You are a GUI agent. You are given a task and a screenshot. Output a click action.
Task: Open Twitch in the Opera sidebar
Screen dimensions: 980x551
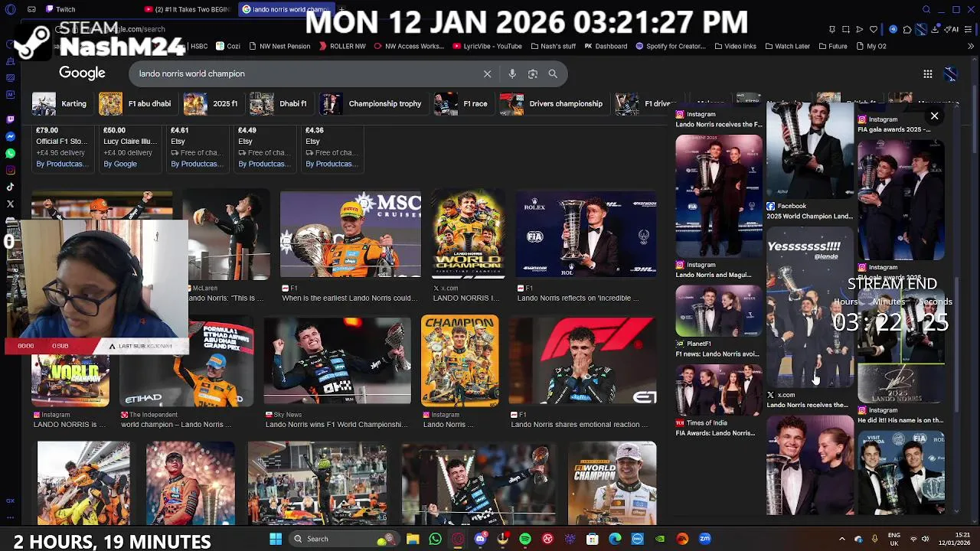point(11,119)
